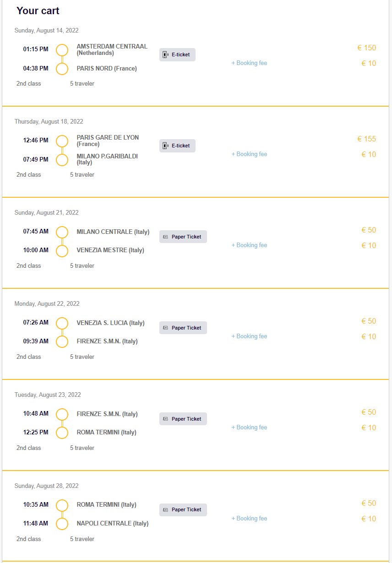Click the E-ticket label on August 14 trip
The height and width of the screenshot is (563, 392).
pyautogui.click(x=181, y=55)
